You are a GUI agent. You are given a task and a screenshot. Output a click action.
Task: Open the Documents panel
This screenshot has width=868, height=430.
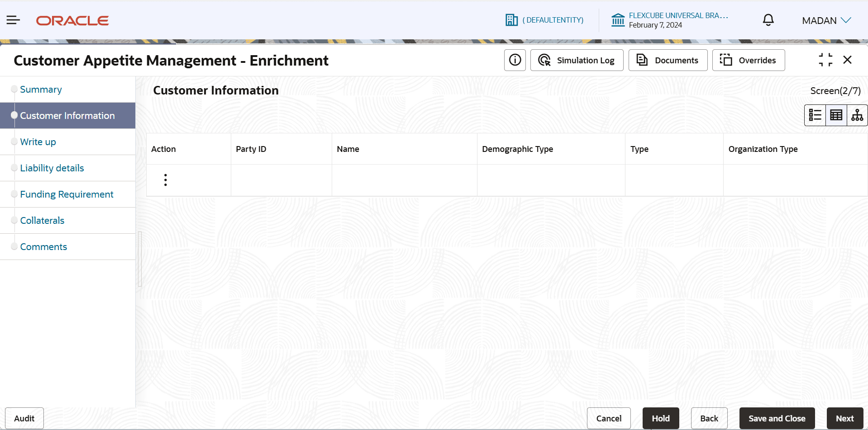coord(668,60)
